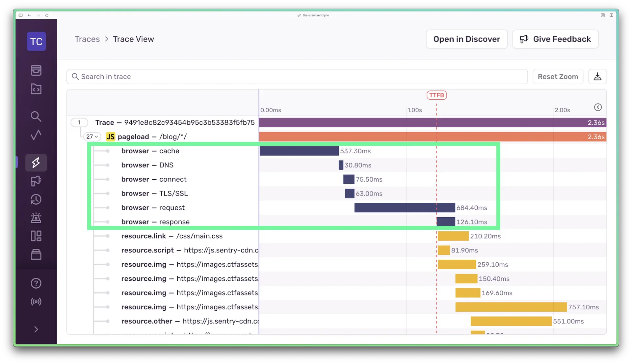Reload the page with the refresh icon
The image size is (632, 364).
(x=47, y=15)
